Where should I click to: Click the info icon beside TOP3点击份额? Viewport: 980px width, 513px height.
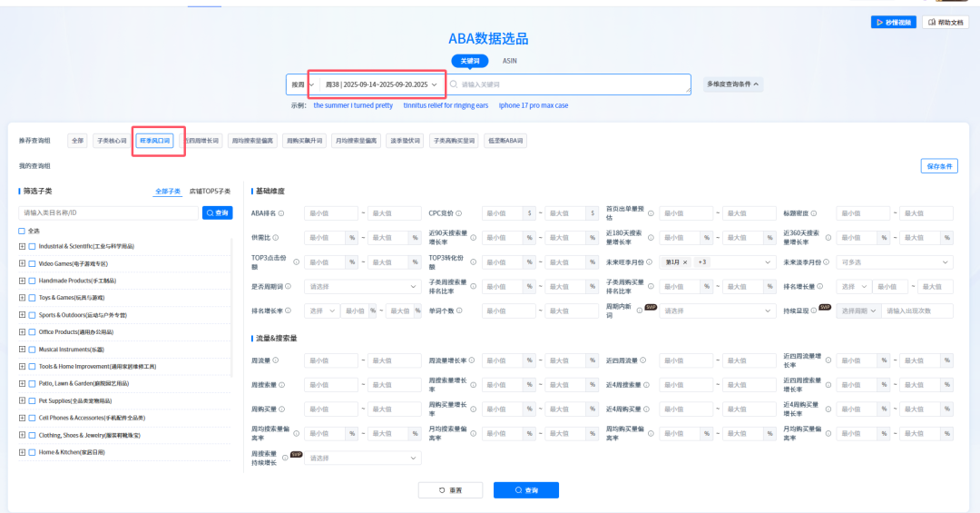click(296, 262)
